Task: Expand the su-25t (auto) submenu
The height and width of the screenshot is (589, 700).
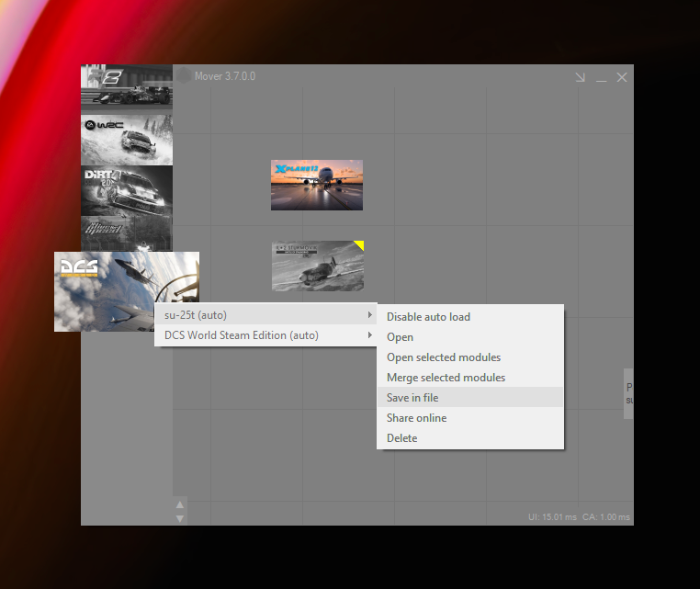Action: (265, 315)
